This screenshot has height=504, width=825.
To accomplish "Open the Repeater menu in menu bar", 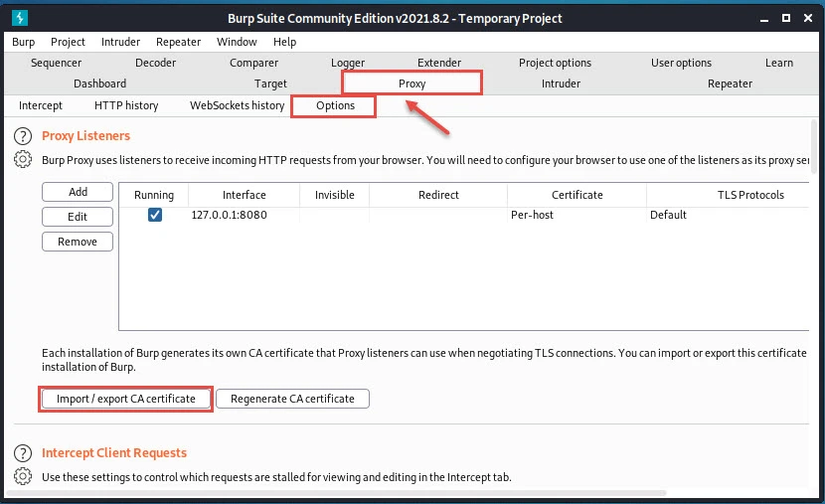I will click(178, 42).
